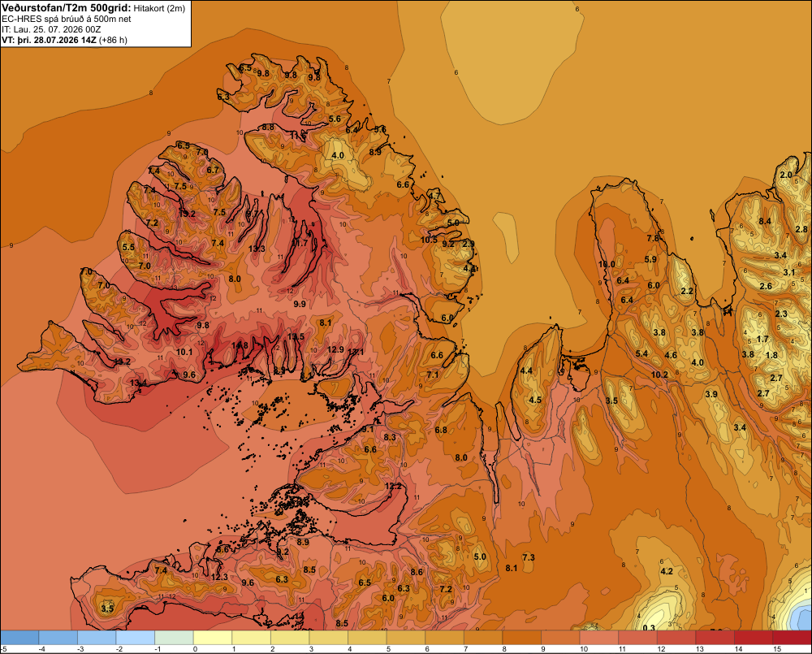The height and width of the screenshot is (654, 812).
Task: Click the '8.3' temperature value
Action: coord(390,438)
